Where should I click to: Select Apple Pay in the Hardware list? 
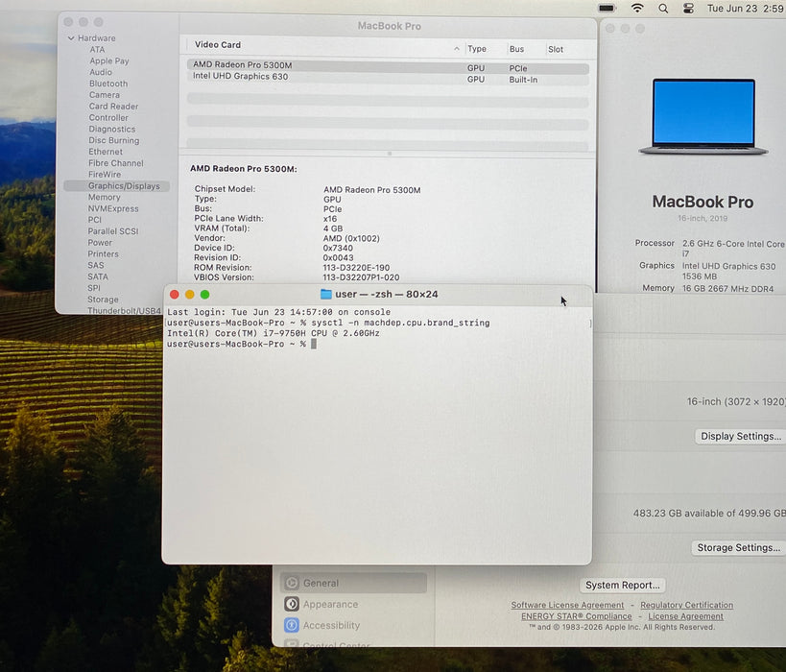(109, 60)
